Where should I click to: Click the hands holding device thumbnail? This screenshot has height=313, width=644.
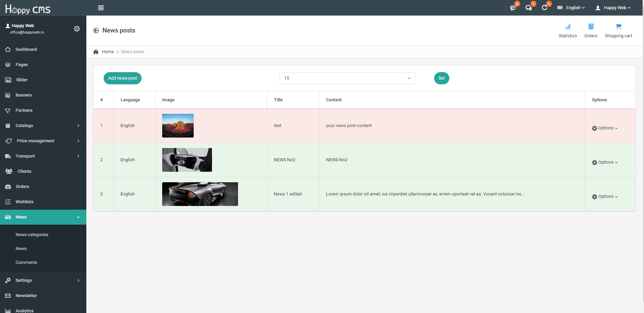pos(187,160)
